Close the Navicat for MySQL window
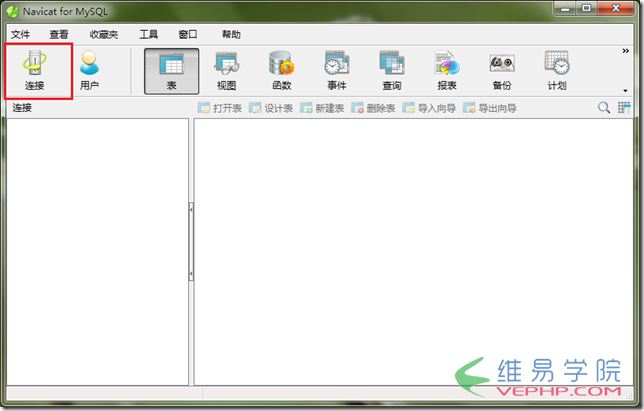The image size is (644, 411). (616, 8)
